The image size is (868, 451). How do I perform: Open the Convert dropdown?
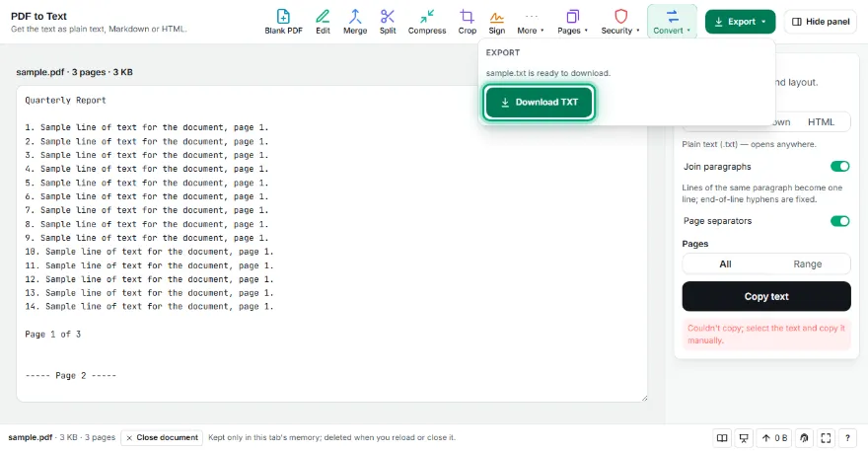672,22
